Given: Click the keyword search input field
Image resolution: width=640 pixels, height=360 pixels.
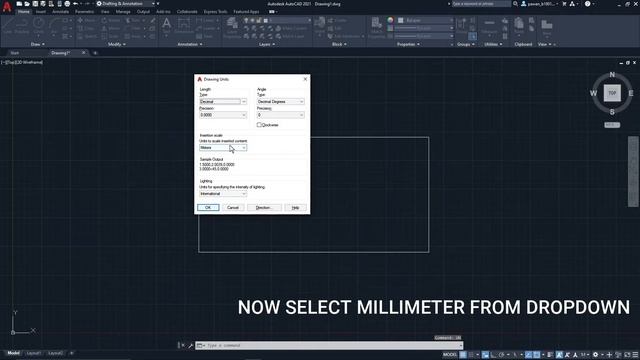Looking at the screenshot, I should coord(480,4).
